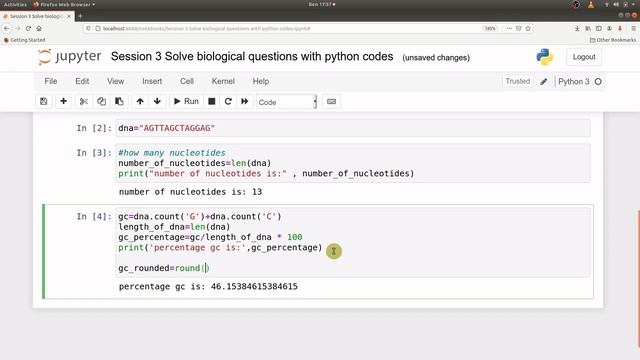The height and width of the screenshot is (360, 640).
Task: Click the pencil edit mode indicator
Action: coord(544,82)
